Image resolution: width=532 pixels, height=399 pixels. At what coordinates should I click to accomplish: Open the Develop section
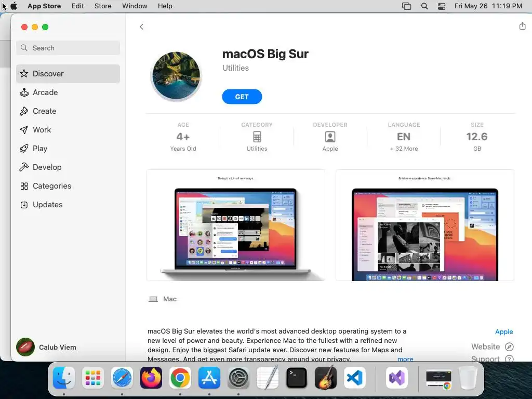click(68, 167)
